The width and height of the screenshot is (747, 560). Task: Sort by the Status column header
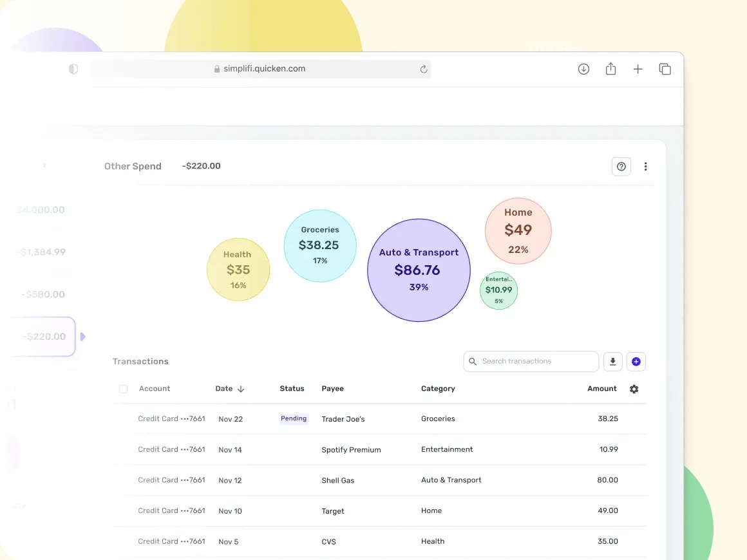point(292,389)
